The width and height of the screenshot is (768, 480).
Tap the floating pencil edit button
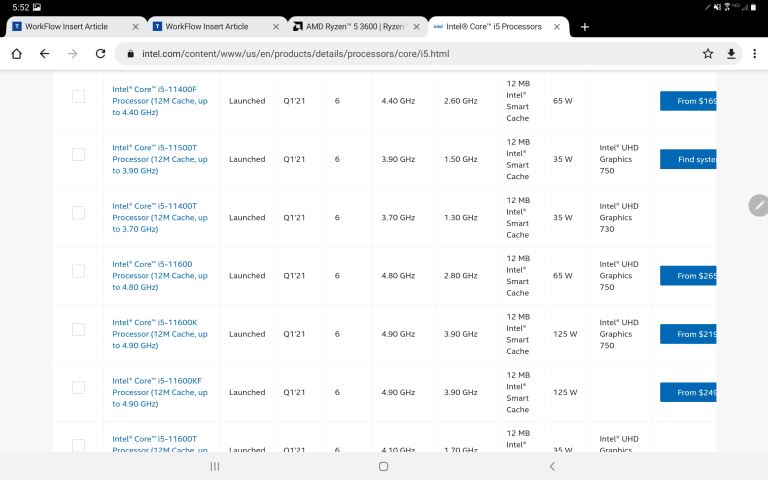(759, 205)
